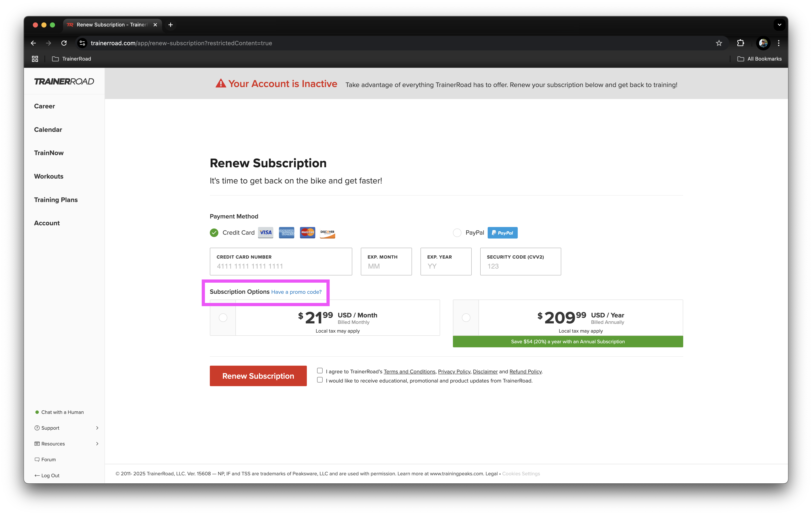Open the Terms and Conditions link
The width and height of the screenshot is (812, 515).
tap(409, 372)
